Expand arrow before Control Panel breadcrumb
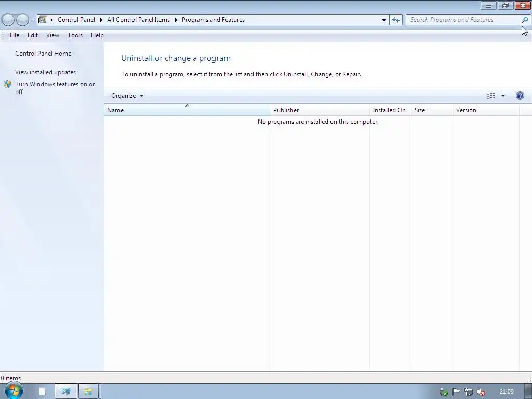The height and width of the screenshot is (399, 532). [x=52, y=20]
